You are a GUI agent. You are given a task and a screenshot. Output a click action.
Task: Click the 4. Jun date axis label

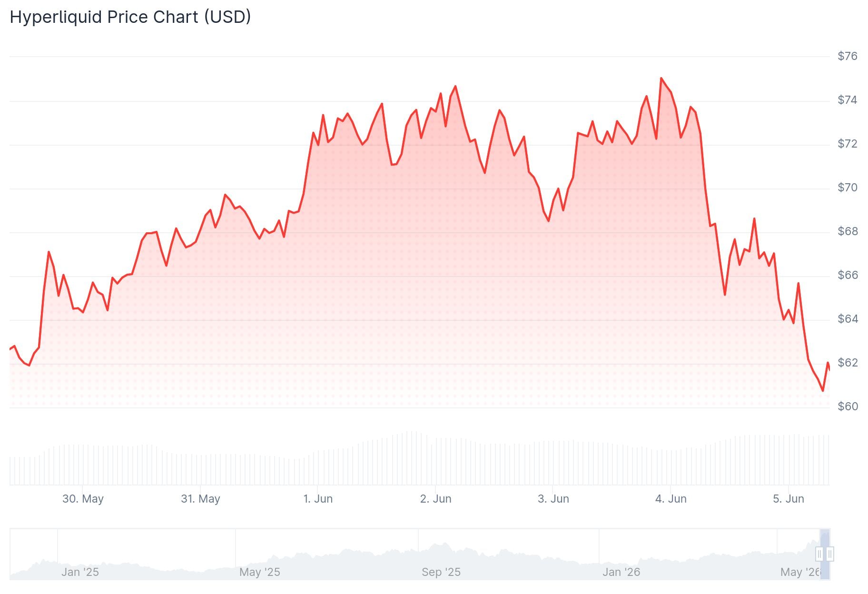[671, 499]
